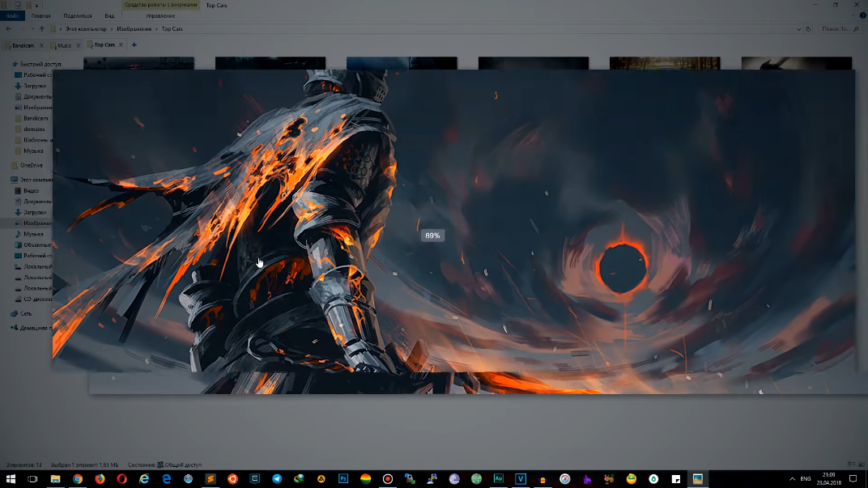Screen dimensions: 868x488
Task: Open Microsoft Edge from the taskbar
Action: (166, 478)
